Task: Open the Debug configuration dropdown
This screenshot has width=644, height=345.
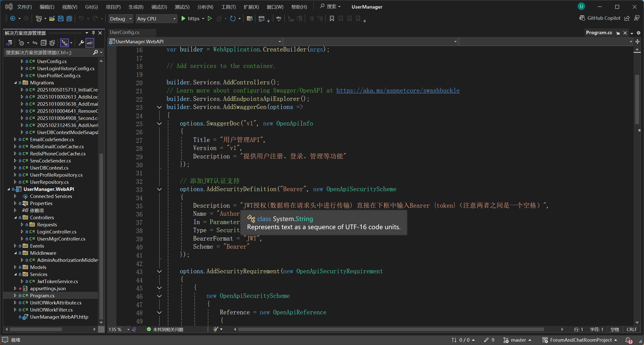Action: (x=121, y=19)
